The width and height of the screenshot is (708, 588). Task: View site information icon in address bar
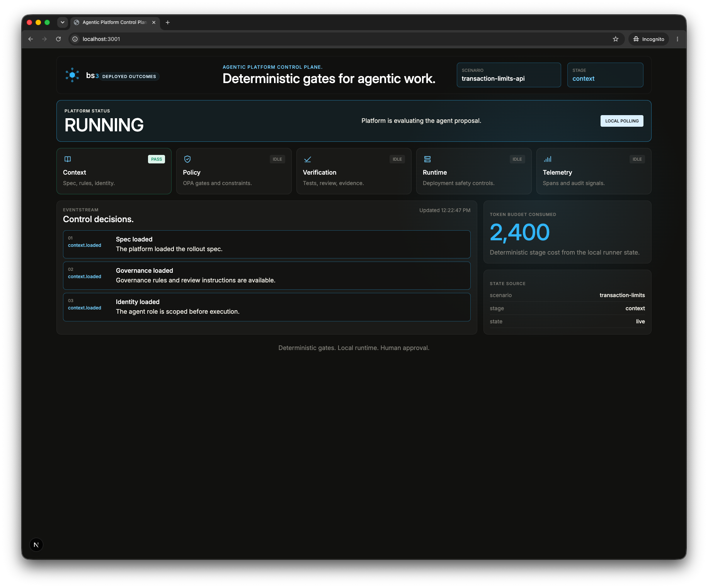pyautogui.click(x=75, y=39)
